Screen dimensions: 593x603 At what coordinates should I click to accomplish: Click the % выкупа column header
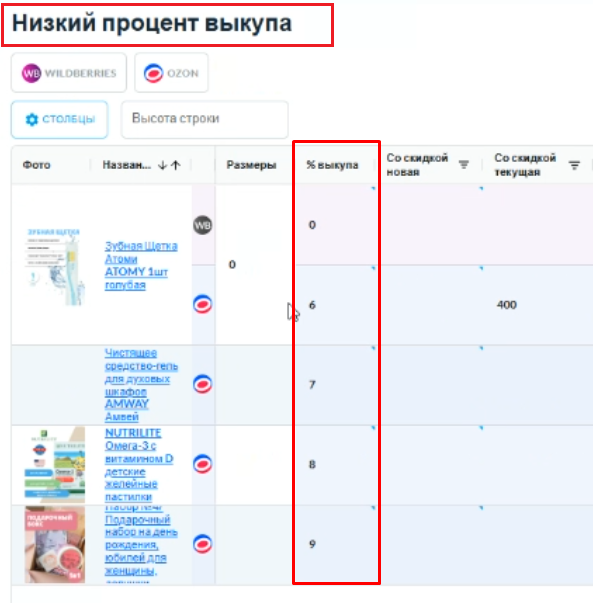(x=332, y=165)
